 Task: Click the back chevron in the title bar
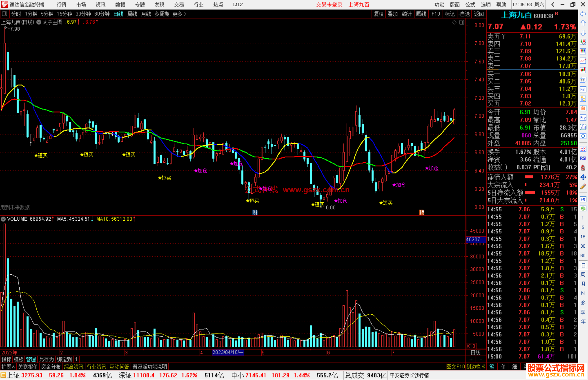553,4
